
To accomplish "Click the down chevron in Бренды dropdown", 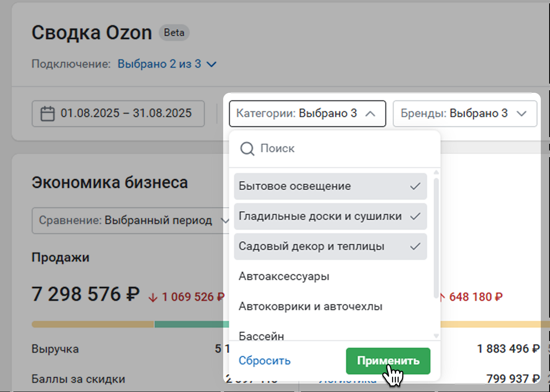I will [522, 114].
